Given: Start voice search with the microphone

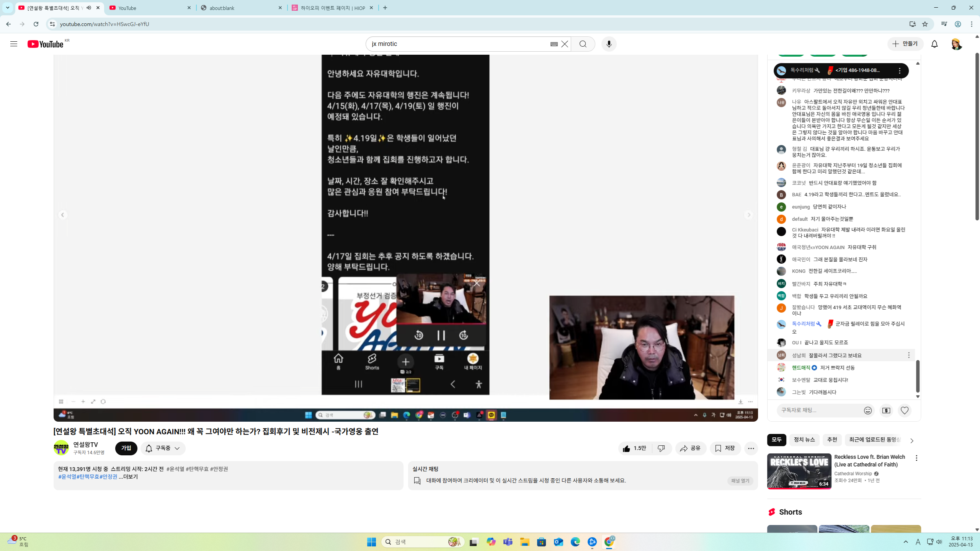Looking at the screenshot, I should pos(609,44).
